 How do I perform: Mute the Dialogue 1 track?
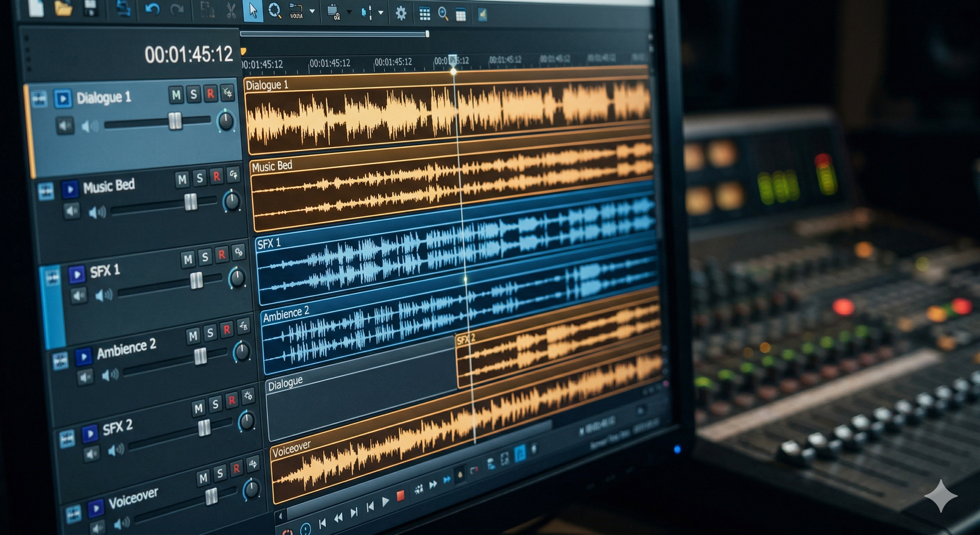coord(176,95)
